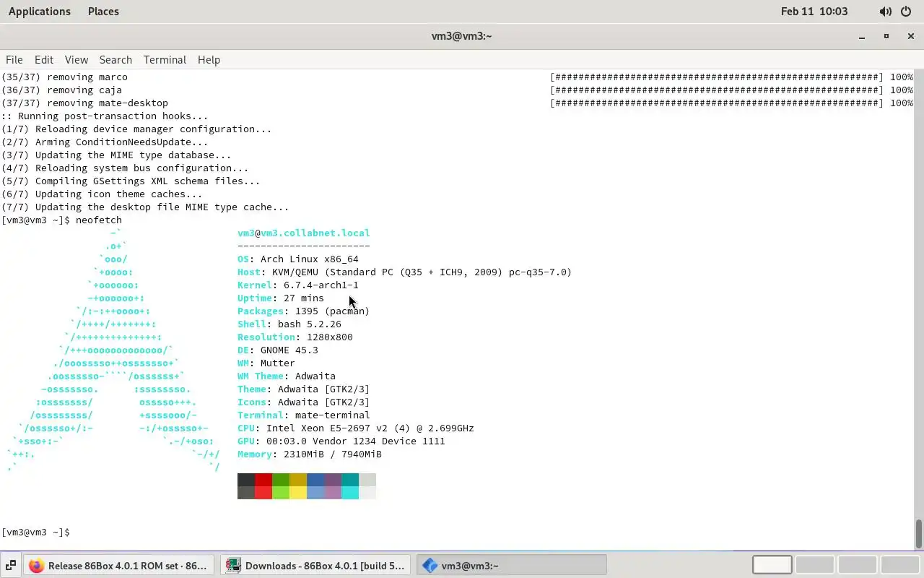The width and height of the screenshot is (924, 578).
Task: Click 'Updating icon theme caches...' line
Action: [102, 194]
